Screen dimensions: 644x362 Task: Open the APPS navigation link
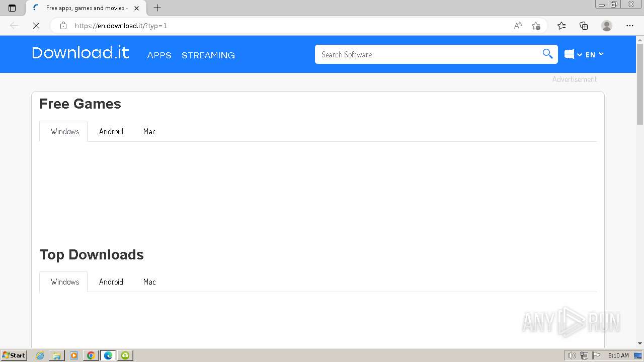tap(159, 55)
